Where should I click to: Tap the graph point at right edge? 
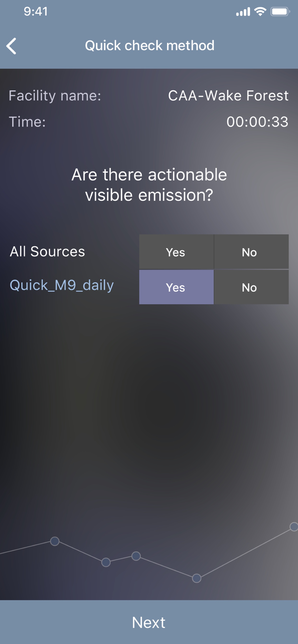(x=294, y=527)
